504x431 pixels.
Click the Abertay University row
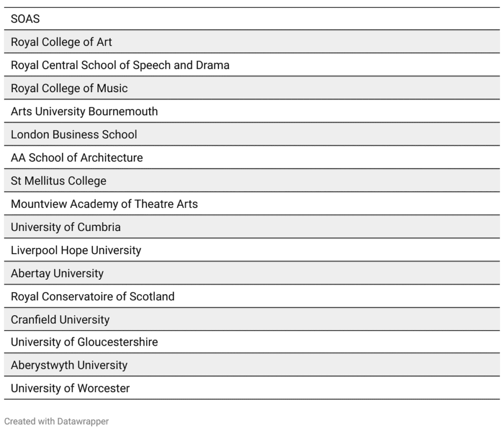(x=252, y=273)
